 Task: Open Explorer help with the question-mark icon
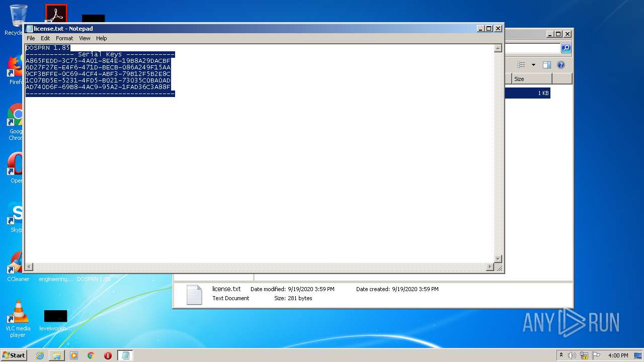561,65
